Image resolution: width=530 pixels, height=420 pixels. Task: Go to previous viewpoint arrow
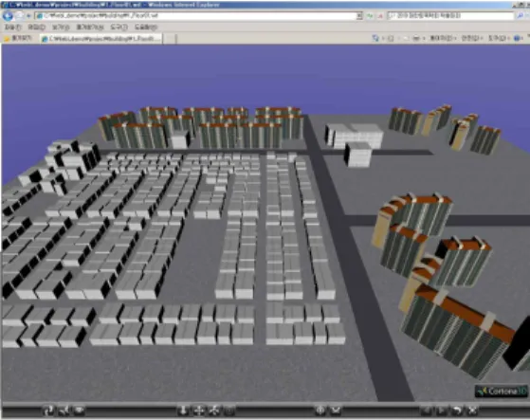point(427,411)
